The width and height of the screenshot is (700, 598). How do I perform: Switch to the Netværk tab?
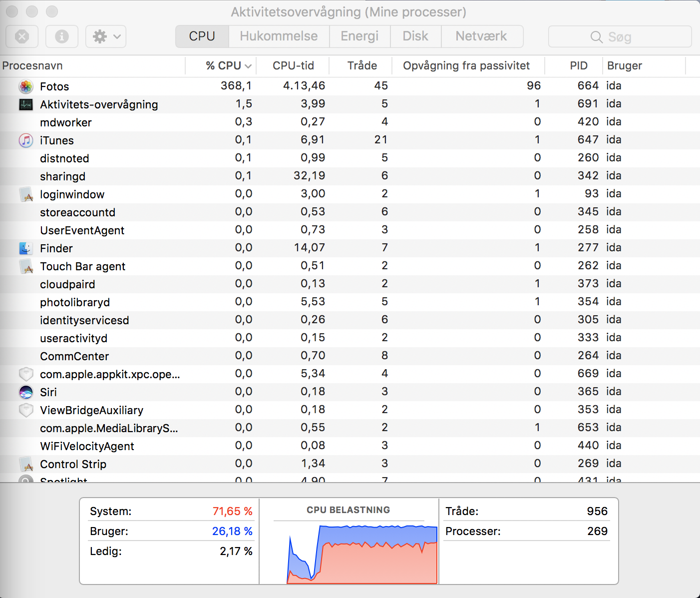pos(481,36)
